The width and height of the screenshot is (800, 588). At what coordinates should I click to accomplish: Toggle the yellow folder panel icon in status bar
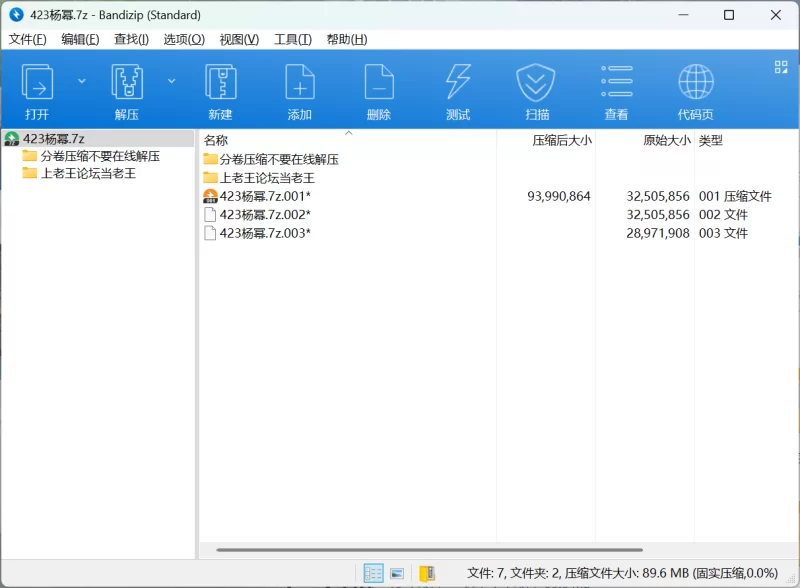tap(427, 573)
